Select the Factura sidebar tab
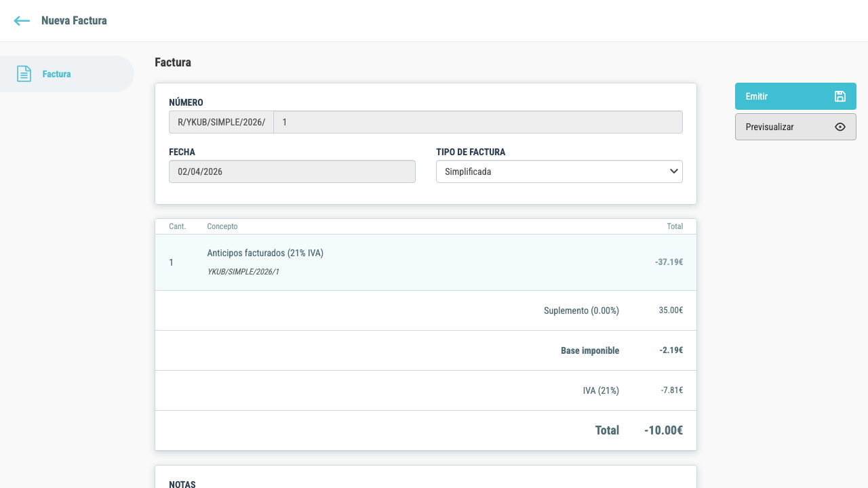868x488 pixels. tap(67, 74)
